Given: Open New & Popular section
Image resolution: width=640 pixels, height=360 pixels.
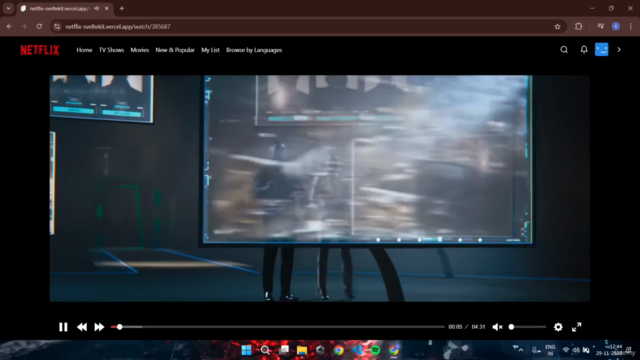Looking at the screenshot, I should tap(175, 50).
